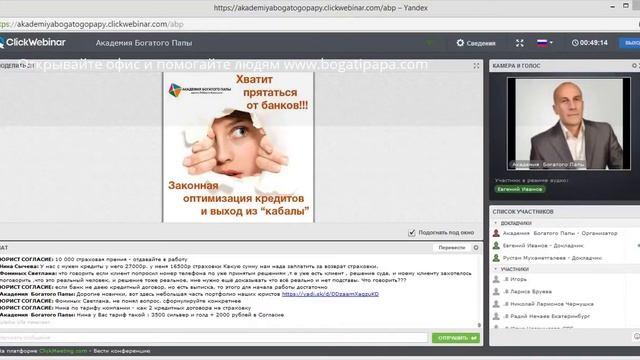Click the Вести конференцию footer link
Image resolution: width=640 pixels, height=360 pixels.
[x=122, y=351]
